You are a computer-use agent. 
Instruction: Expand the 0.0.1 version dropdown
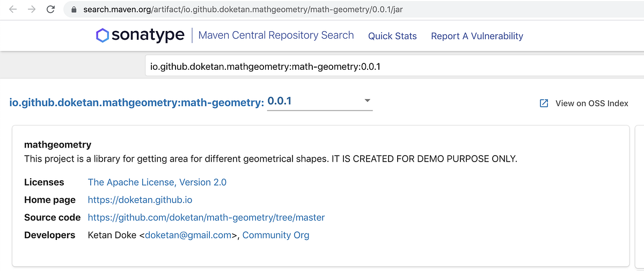point(319,101)
